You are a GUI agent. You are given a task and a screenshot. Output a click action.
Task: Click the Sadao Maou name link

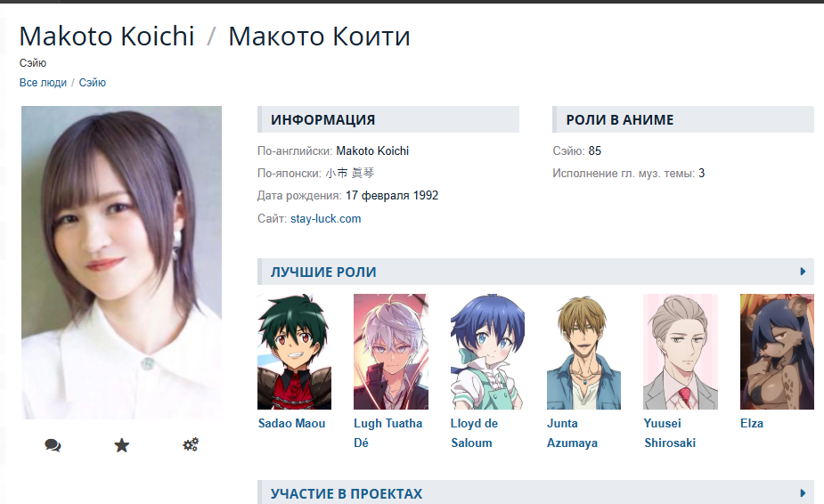coord(291,423)
